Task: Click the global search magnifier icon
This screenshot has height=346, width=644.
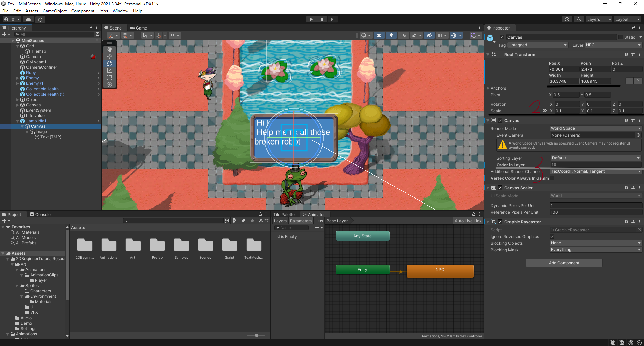Action: point(579,19)
